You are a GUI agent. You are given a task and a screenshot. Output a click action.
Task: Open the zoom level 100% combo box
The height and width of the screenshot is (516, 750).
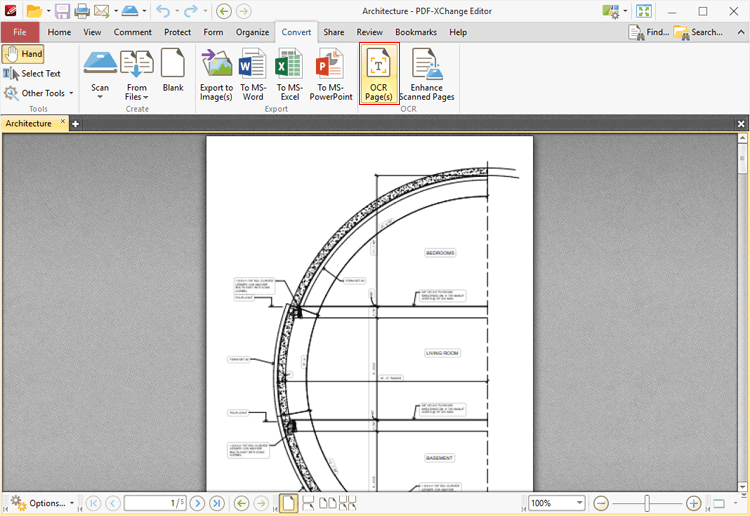556,503
